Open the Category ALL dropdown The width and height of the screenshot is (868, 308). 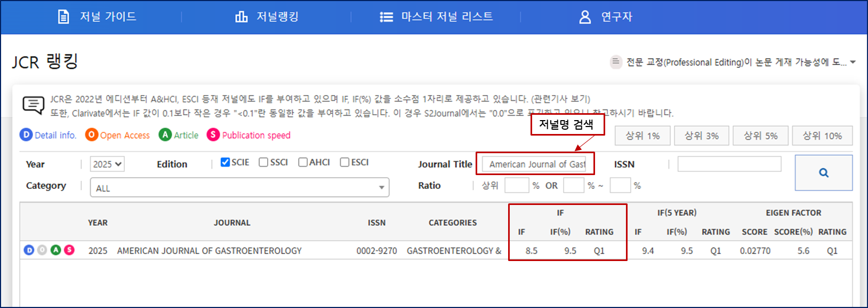[x=240, y=187]
